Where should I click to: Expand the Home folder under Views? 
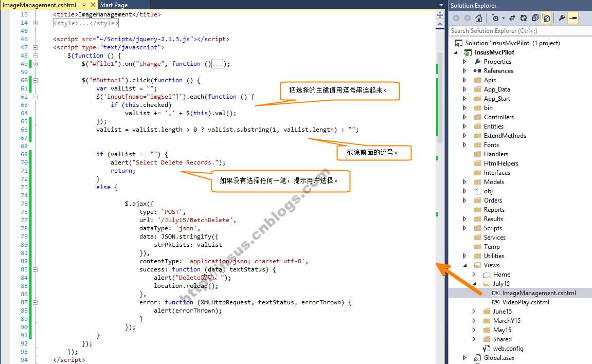[x=474, y=275]
